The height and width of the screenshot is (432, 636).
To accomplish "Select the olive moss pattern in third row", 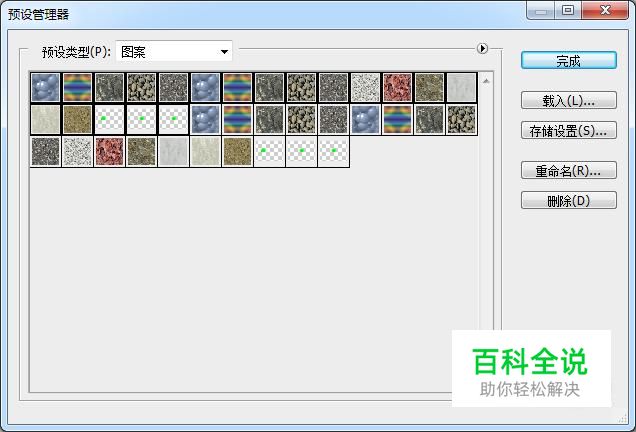I will point(142,152).
